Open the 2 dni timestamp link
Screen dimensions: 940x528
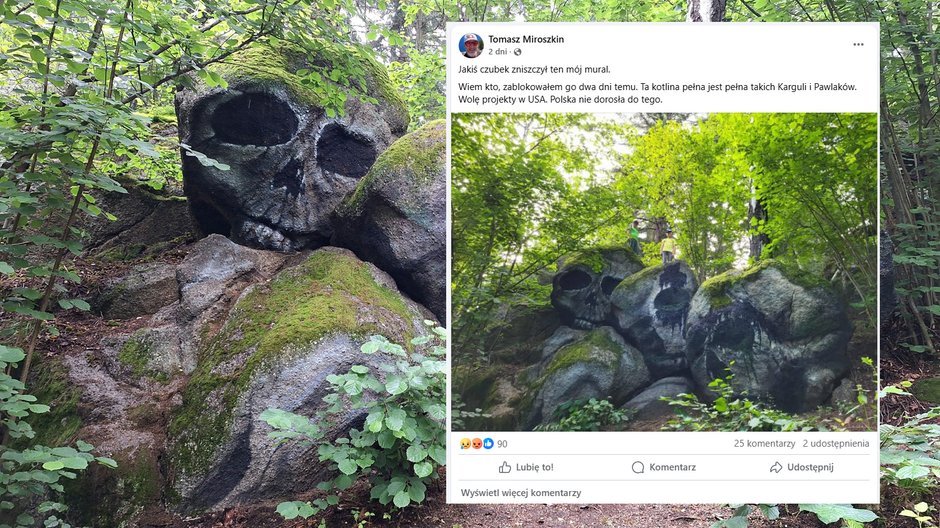497,52
